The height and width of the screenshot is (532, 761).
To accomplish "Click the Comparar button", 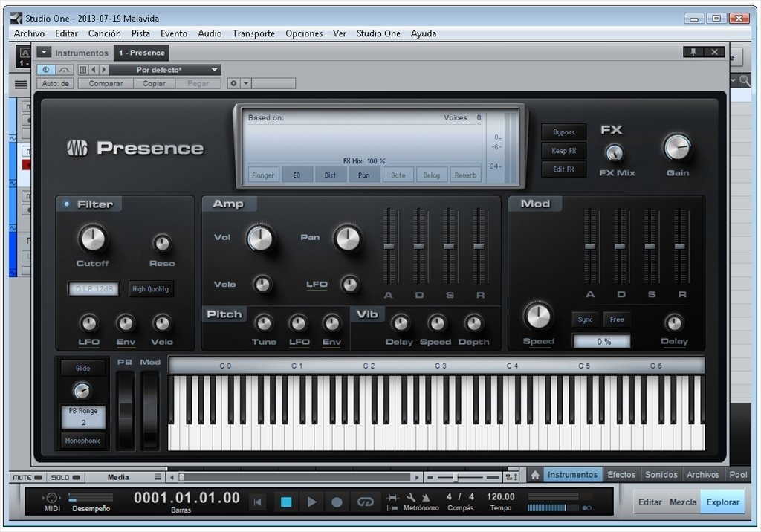I will pyautogui.click(x=106, y=83).
